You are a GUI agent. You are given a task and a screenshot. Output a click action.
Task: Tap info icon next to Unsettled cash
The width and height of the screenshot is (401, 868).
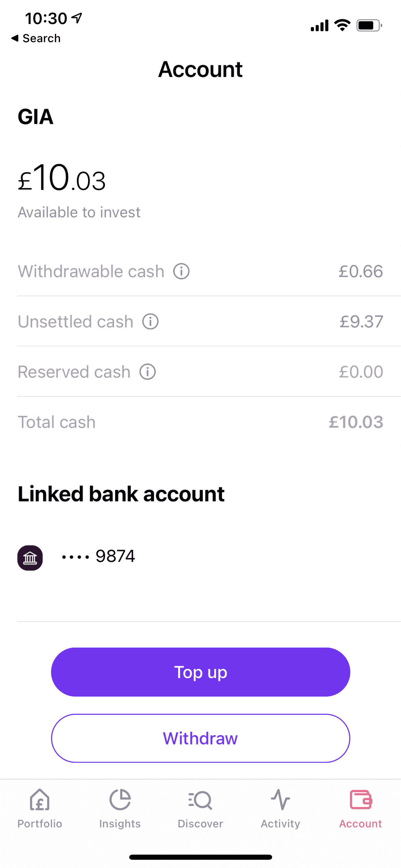(x=150, y=322)
